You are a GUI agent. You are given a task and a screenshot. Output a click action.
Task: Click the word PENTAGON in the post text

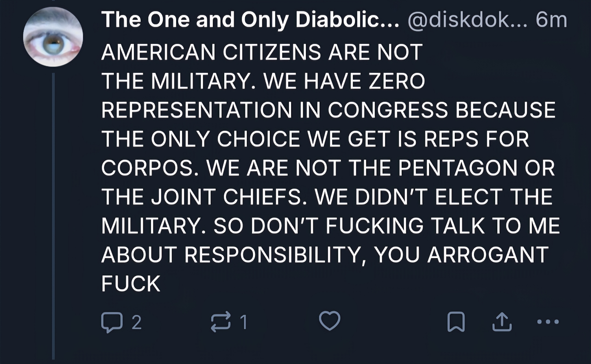(x=458, y=168)
